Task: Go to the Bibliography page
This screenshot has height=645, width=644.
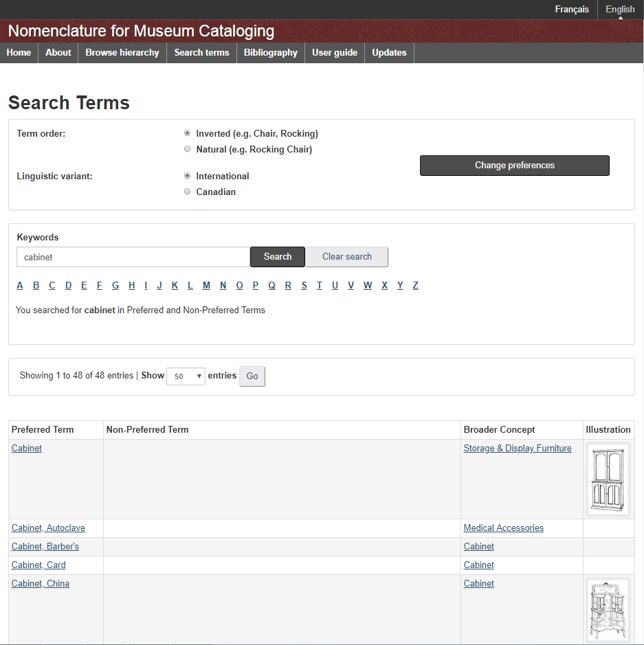Action: pos(271,53)
